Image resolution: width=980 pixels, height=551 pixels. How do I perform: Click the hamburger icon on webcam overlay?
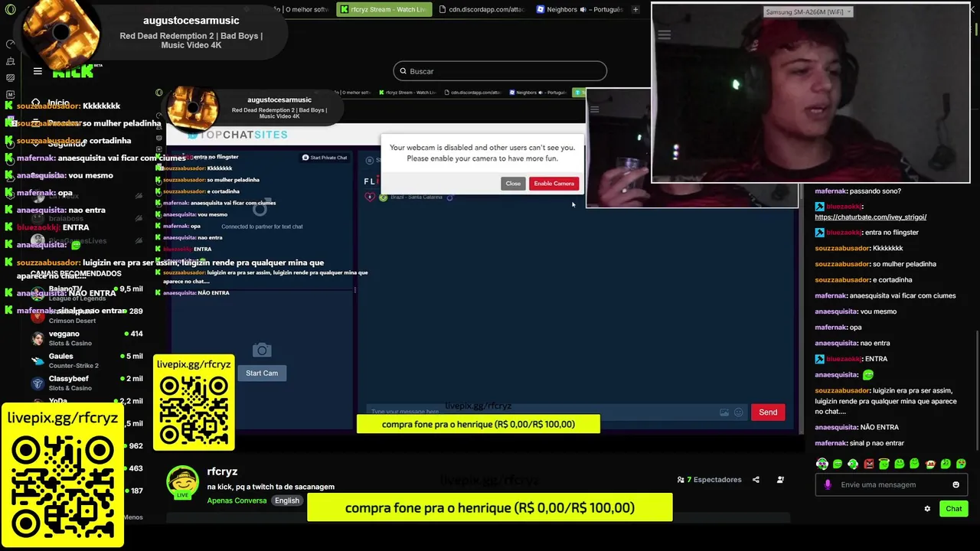[x=664, y=34]
